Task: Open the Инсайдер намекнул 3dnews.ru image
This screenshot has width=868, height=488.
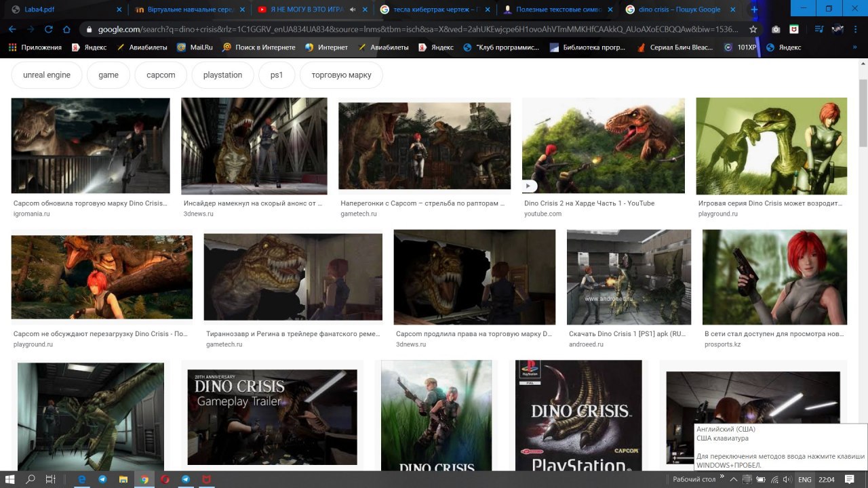Action: (x=254, y=146)
